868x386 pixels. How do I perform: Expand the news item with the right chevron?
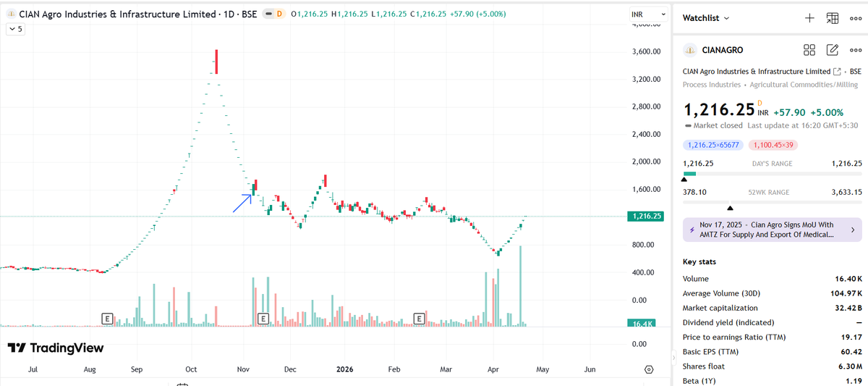tap(851, 230)
